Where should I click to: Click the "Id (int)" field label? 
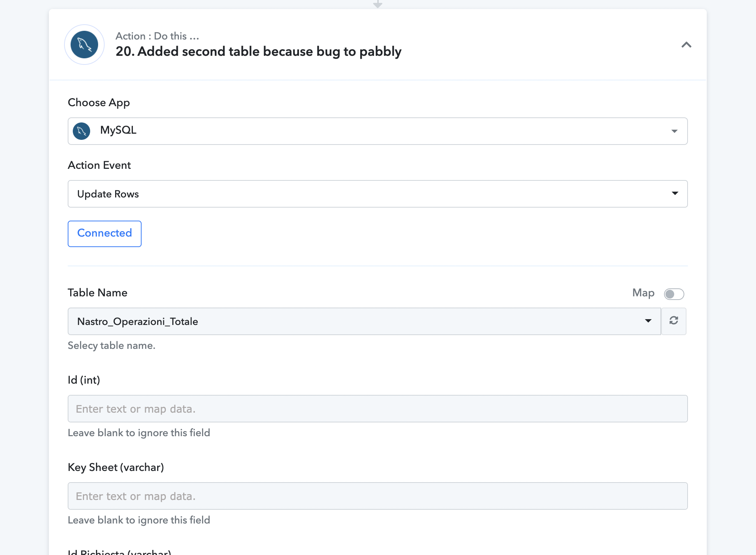point(84,380)
